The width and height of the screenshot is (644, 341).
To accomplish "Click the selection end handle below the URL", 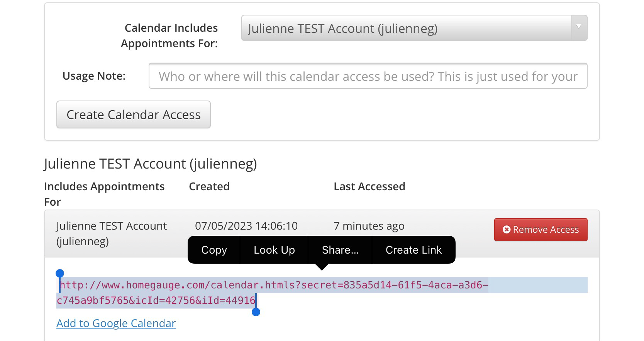I will (x=256, y=312).
